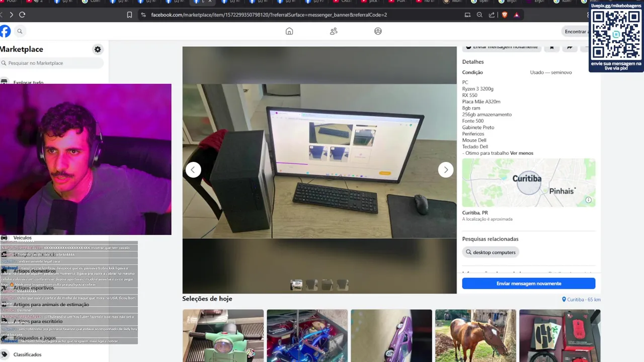Open Veículos category
Image resolution: width=644 pixels, height=362 pixels.
point(22,238)
